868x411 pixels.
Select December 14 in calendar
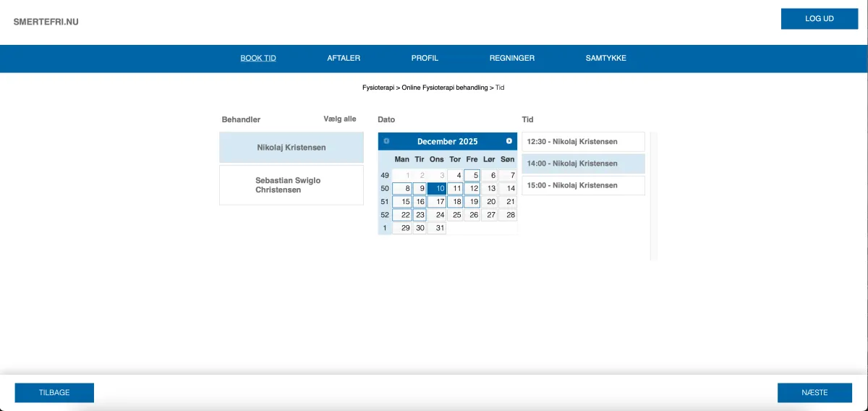pyautogui.click(x=508, y=189)
